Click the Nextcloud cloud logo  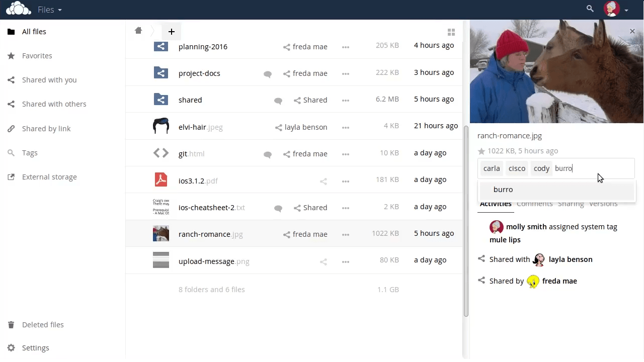(18, 9)
